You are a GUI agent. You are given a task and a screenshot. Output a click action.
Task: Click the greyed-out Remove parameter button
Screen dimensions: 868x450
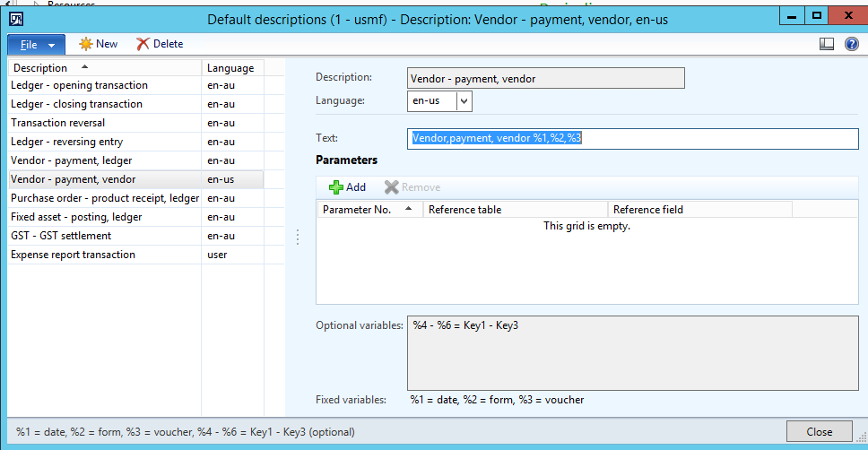(412, 187)
